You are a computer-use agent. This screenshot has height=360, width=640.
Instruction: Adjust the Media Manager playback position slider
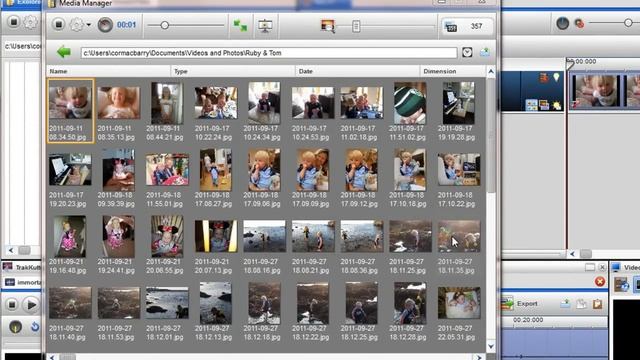(164, 25)
